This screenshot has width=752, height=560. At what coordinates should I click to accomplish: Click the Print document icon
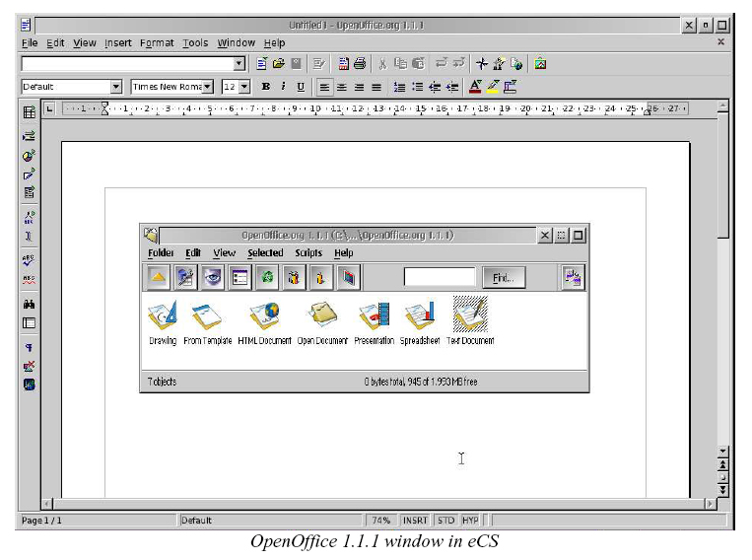[360, 64]
